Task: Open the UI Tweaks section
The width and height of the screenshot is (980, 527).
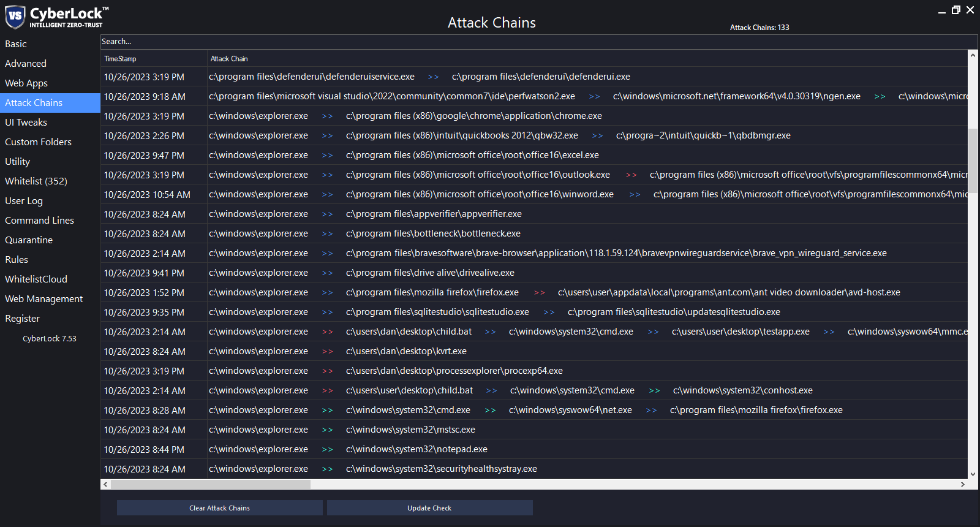Action: [x=26, y=123]
